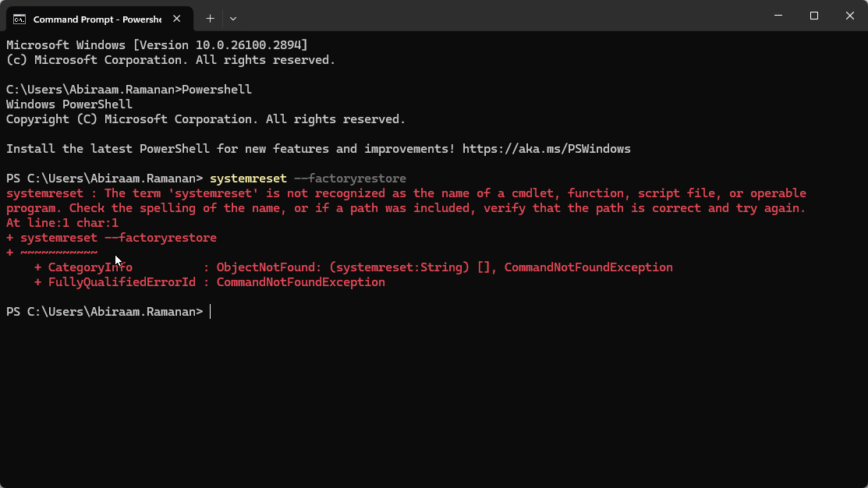Click the last empty PS prompt line
Viewport: 868px width, 488px height.
[108, 312]
